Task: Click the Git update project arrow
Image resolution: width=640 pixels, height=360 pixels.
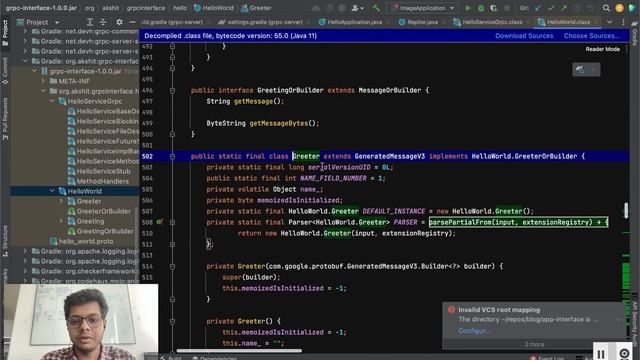Action: (538, 8)
